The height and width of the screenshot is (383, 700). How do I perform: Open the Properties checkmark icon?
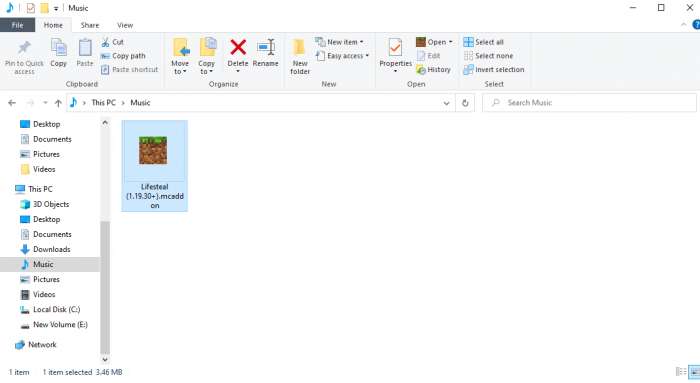[x=395, y=48]
